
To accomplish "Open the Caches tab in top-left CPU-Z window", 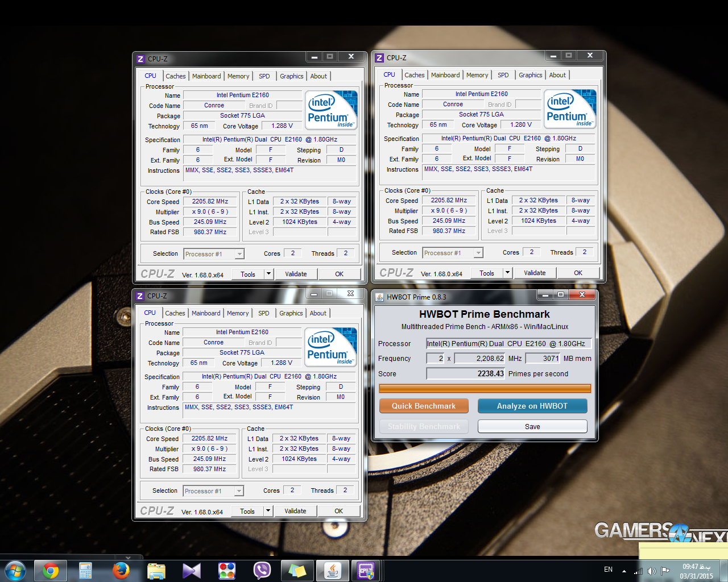I will tap(176, 76).
